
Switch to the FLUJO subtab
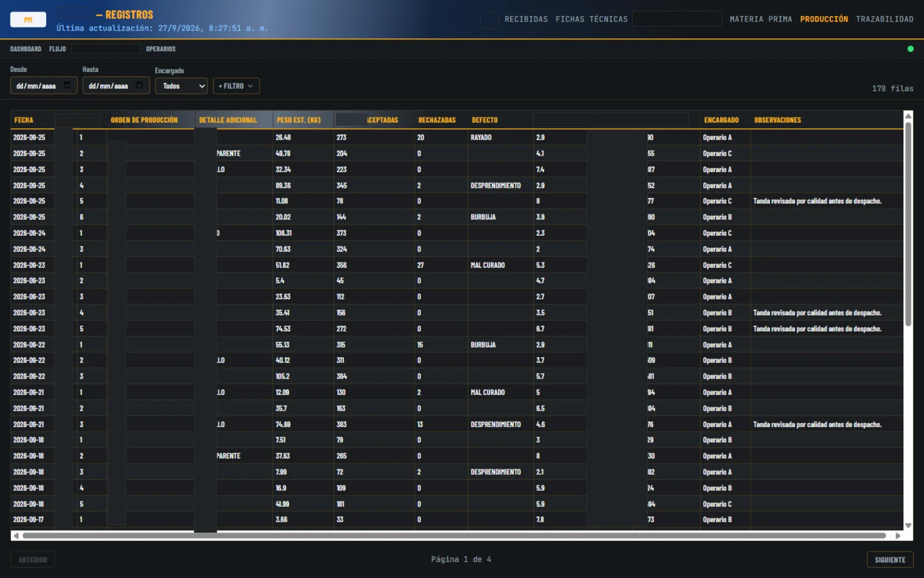coord(57,49)
